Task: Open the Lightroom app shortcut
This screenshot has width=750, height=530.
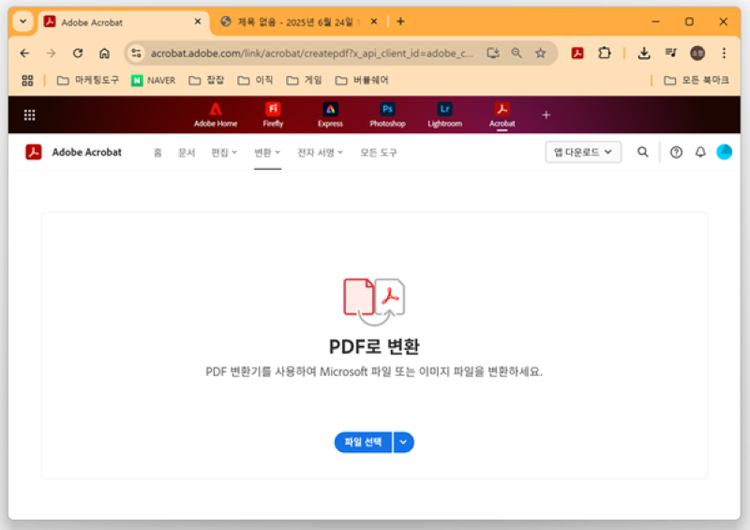Action: point(445,115)
